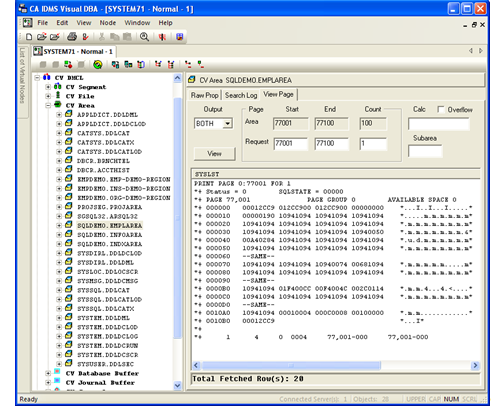Click the CV Database Buffer node icon
This screenshot has width=491, height=415.
57,372
